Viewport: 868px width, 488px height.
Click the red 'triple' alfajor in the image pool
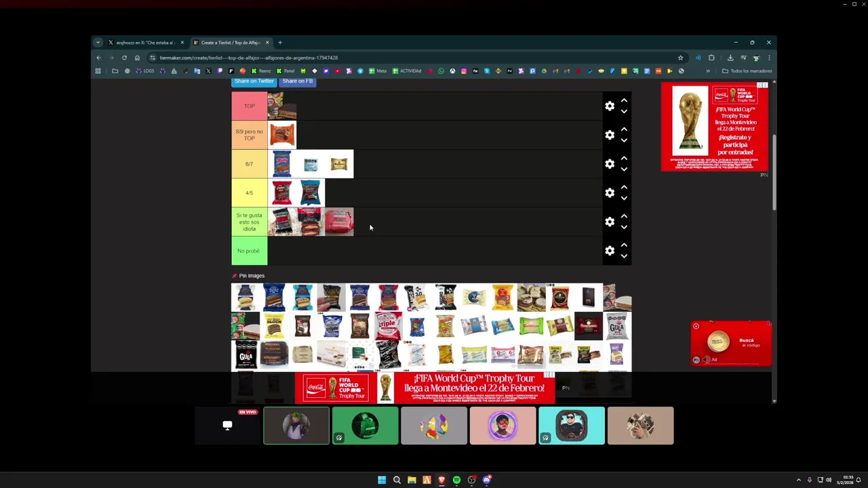pos(389,326)
